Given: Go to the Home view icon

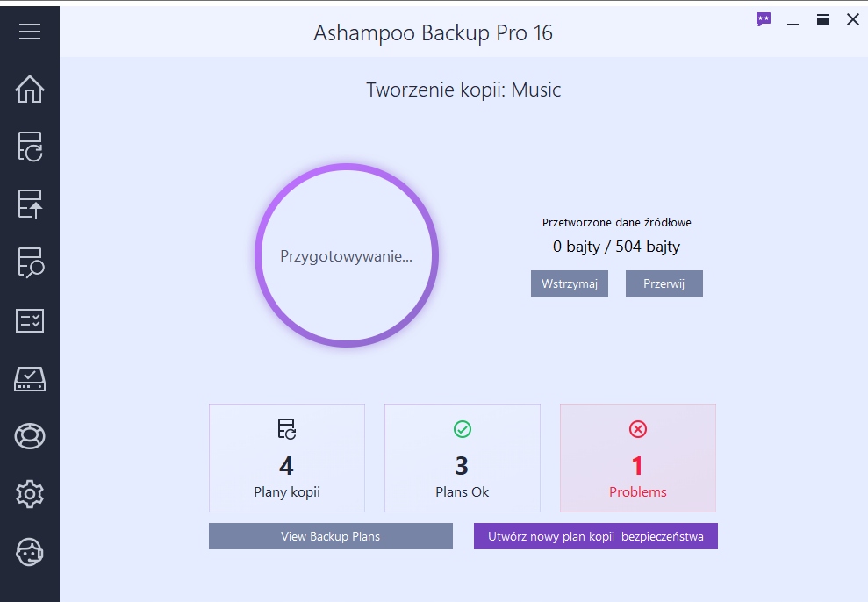Looking at the screenshot, I should pos(30,89).
